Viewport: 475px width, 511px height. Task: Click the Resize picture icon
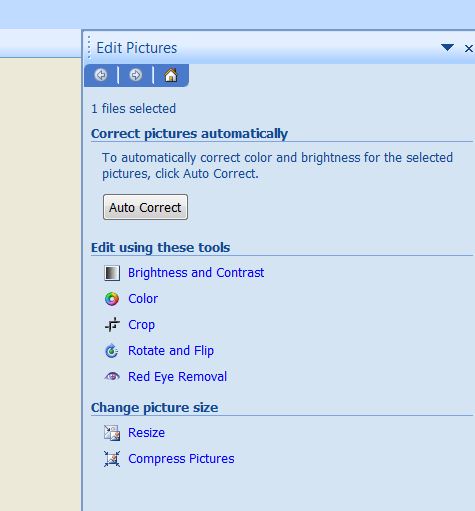coord(112,433)
